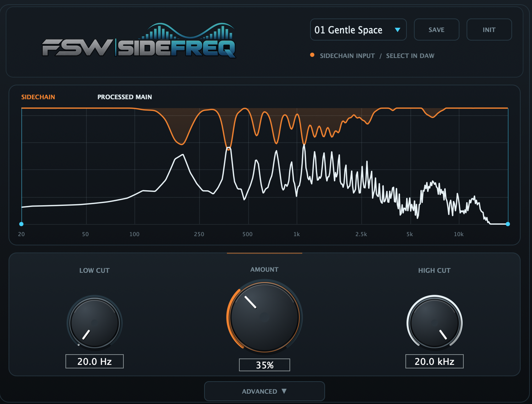Click the orange sidechain input indicator dot
Screen dimensions: 532x404
point(312,55)
